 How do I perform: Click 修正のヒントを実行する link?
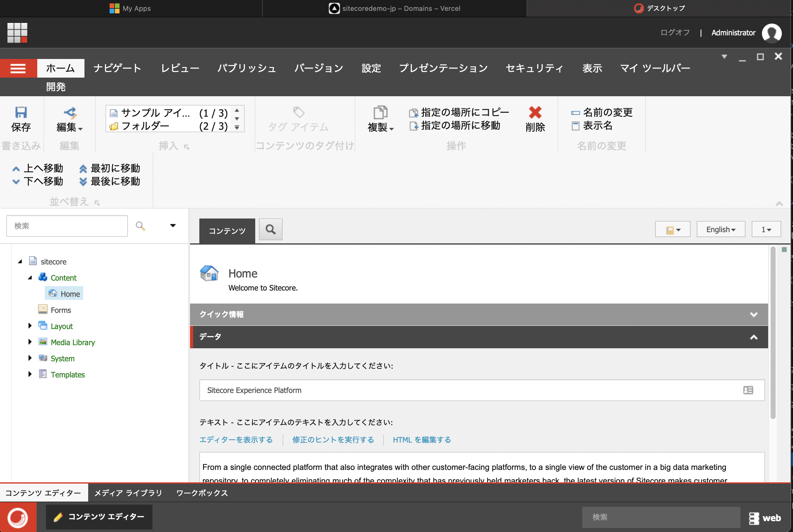point(333,440)
